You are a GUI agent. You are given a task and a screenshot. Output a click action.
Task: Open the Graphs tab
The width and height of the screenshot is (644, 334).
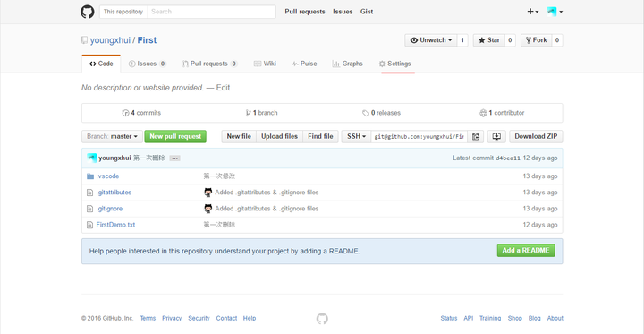pyautogui.click(x=347, y=64)
